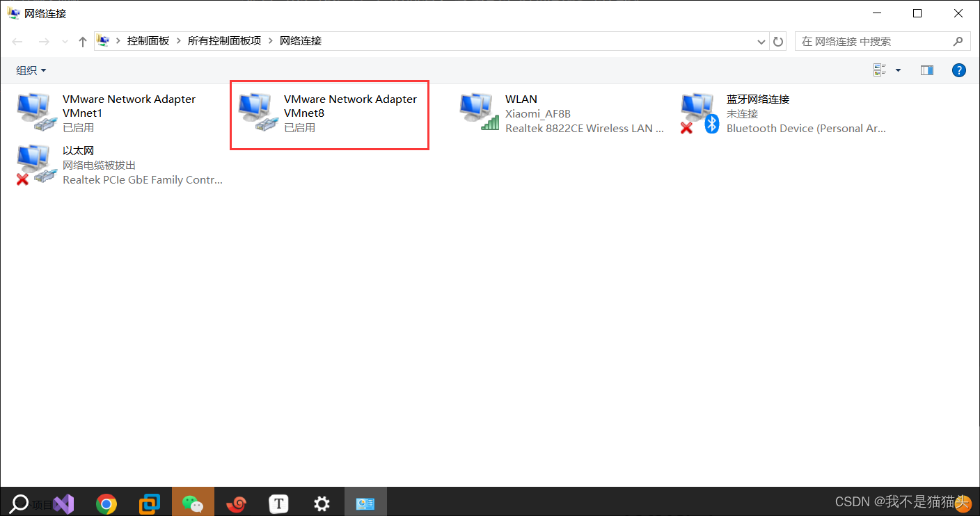The image size is (980, 516).
Task: Open WeChat from the taskbar
Action: (x=193, y=503)
